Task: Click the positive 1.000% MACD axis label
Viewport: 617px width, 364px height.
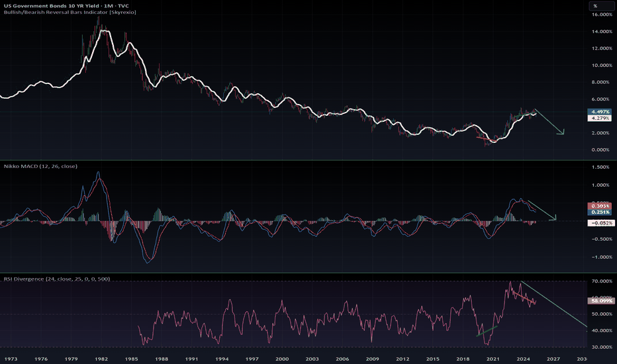Action: 602,185
